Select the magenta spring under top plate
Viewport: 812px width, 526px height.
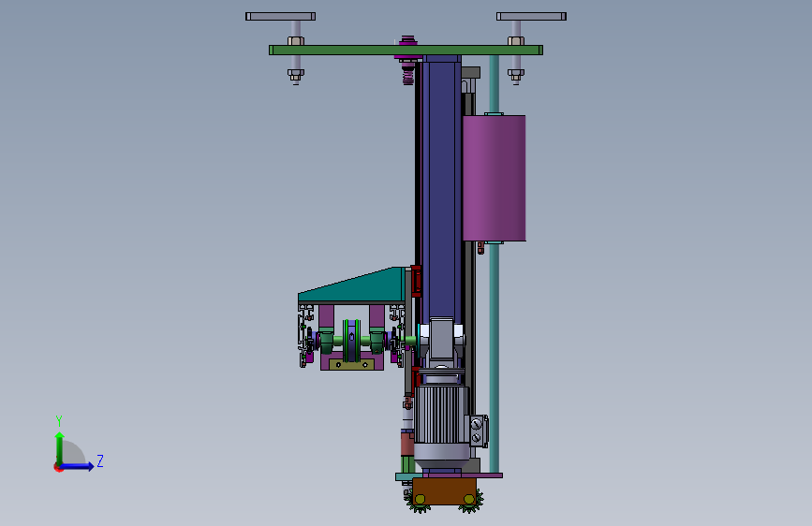[x=408, y=77]
